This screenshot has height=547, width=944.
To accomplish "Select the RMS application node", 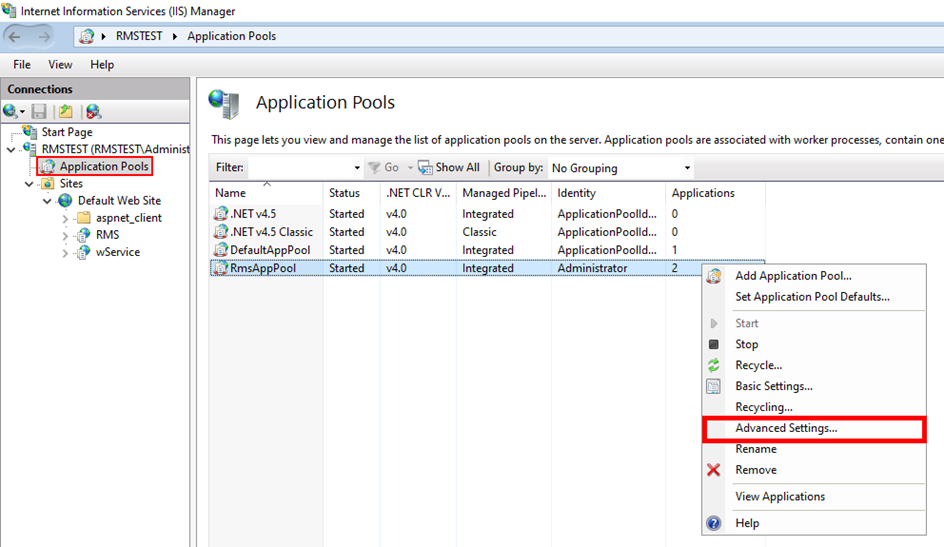I will coord(107,235).
